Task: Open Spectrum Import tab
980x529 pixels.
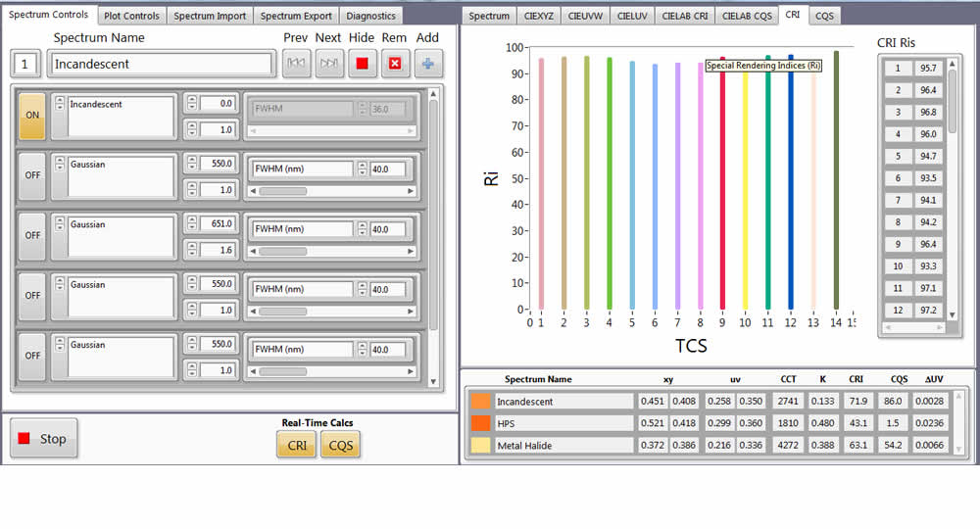Action: tap(210, 16)
